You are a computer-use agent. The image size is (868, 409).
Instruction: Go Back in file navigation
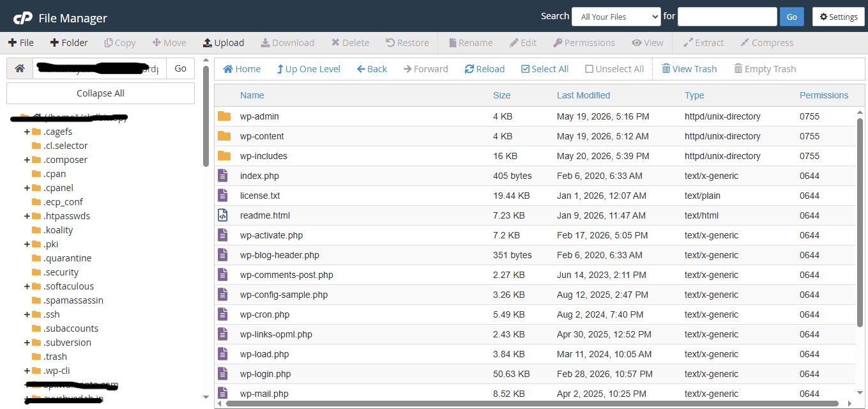pos(372,69)
